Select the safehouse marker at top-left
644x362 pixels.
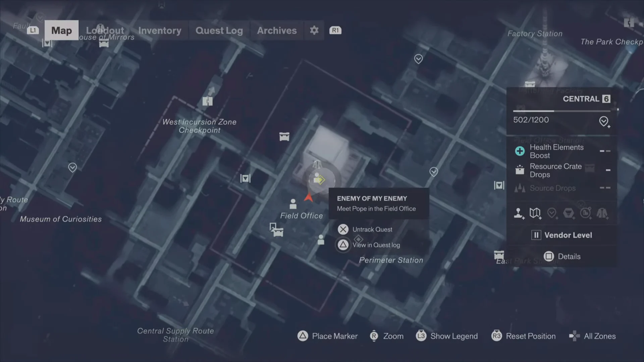pos(47,43)
